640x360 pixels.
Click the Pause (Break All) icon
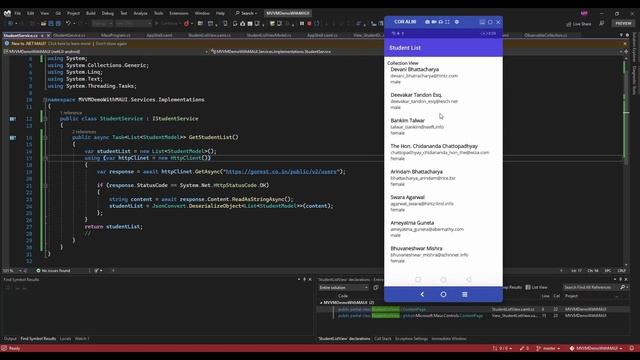(x=302, y=24)
